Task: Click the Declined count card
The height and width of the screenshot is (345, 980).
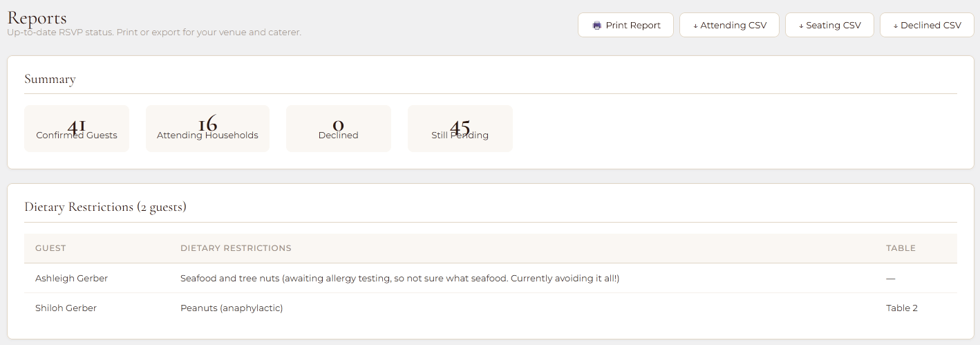Action: click(x=338, y=129)
